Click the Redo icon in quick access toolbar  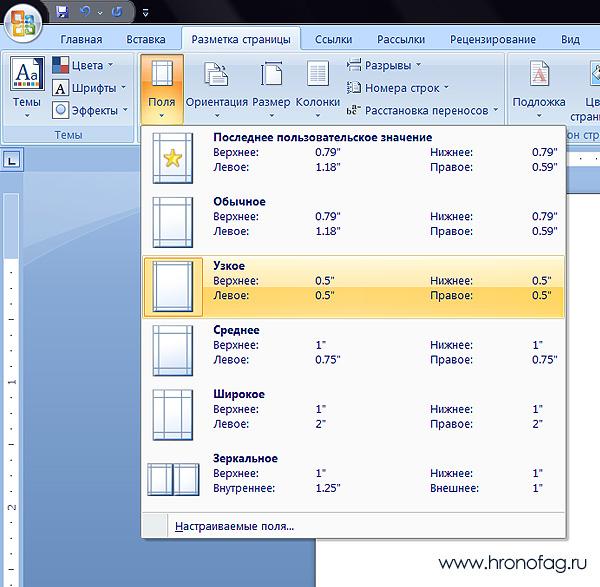(x=116, y=13)
